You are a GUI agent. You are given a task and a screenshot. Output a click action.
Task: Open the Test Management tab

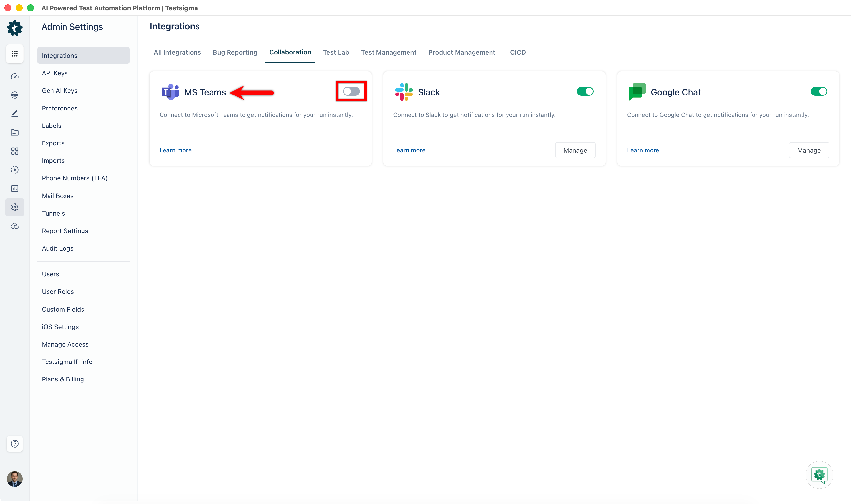click(x=389, y=52)
